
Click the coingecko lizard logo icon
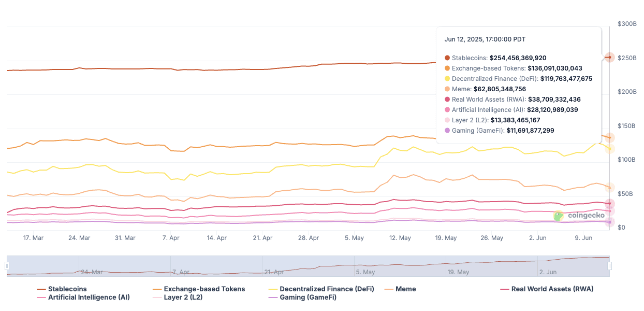click(x=558, y=216)
